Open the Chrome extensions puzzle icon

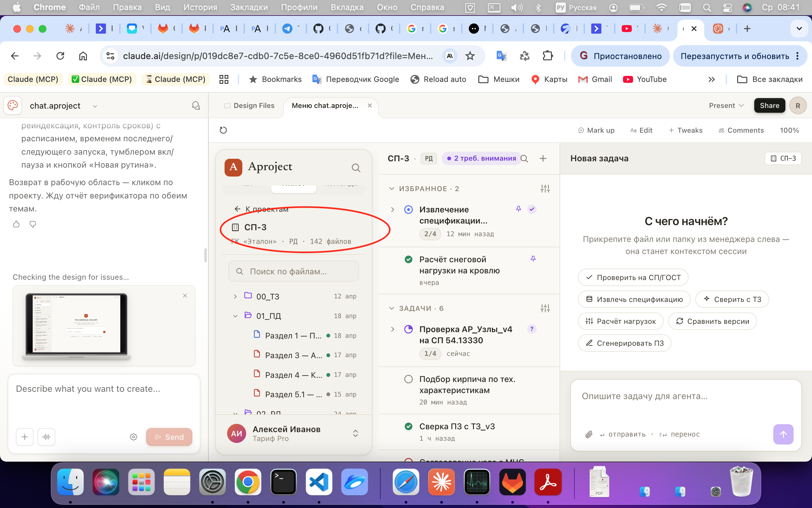tap(547, 56)
